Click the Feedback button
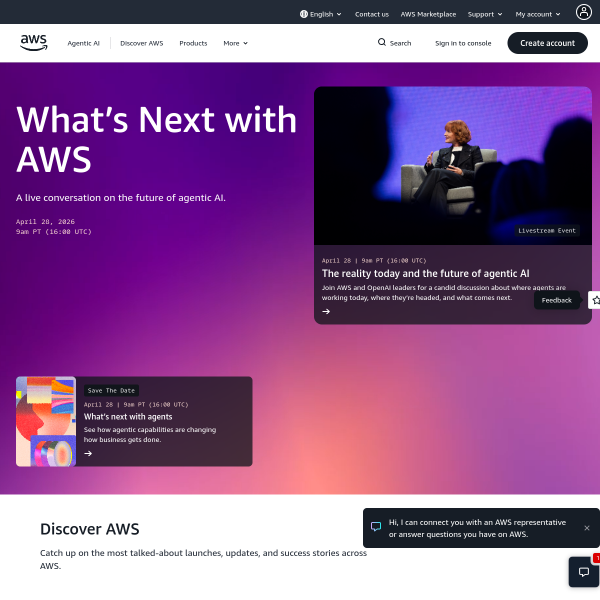Image resolution: width=600 pixels, height=600 pixels. point(556,300)
